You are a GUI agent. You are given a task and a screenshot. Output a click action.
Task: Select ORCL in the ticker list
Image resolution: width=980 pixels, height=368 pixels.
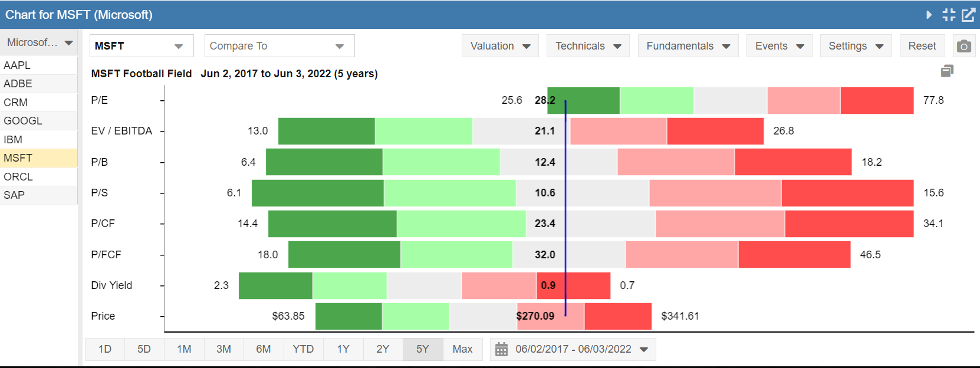click(x=39, y=177)
